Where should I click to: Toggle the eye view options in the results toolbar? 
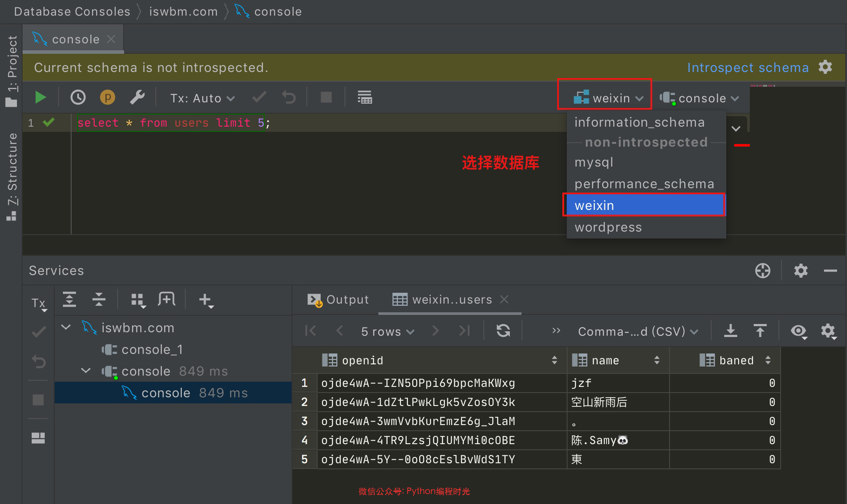pyautogui.click(x=798, y=331)
